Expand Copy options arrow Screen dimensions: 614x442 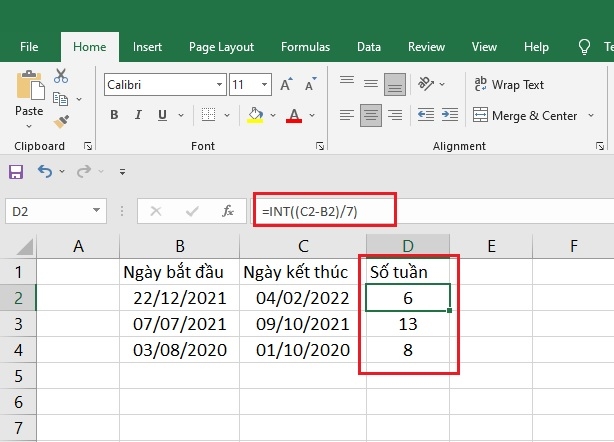[x=79, y=99]
